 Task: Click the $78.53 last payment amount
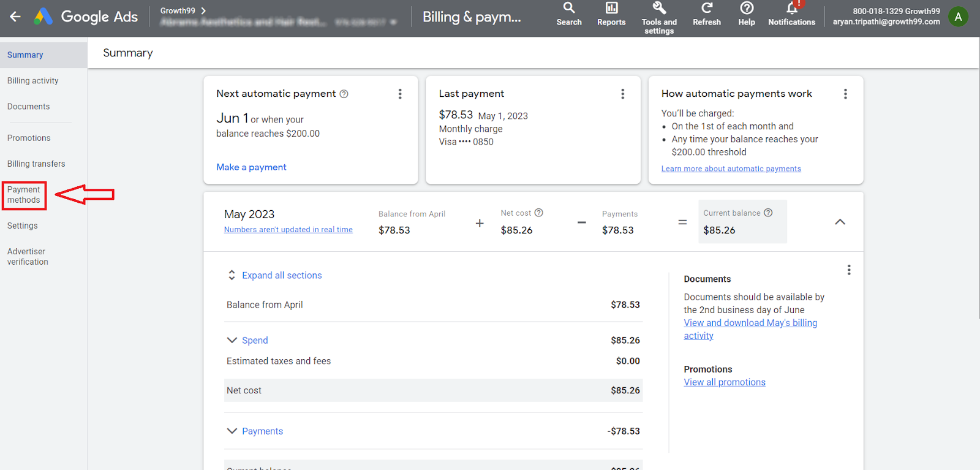click(x=456, y=115)
